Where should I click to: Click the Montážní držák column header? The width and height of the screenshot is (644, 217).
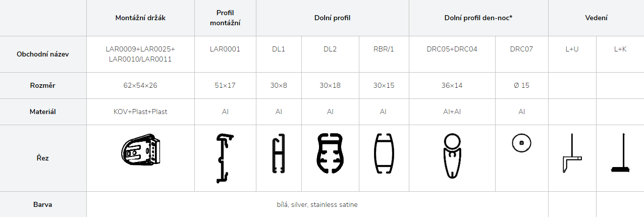click(x=140, y=18)
